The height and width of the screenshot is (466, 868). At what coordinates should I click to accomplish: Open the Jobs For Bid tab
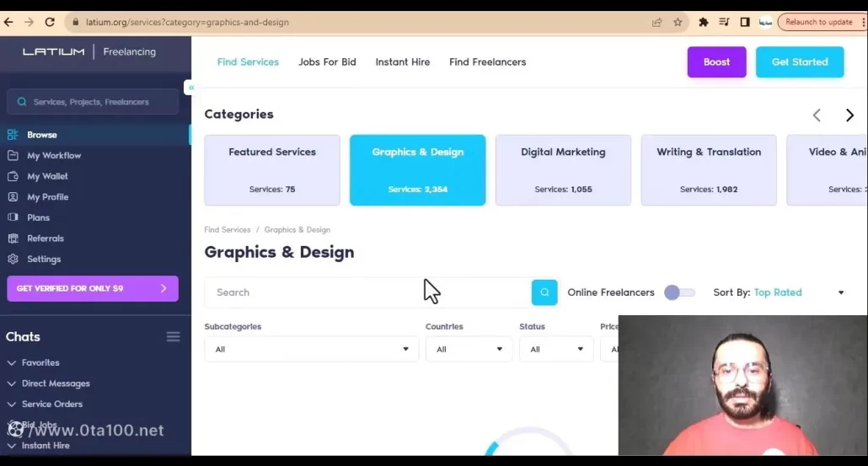pyautogui.click(x=327, y=62)
